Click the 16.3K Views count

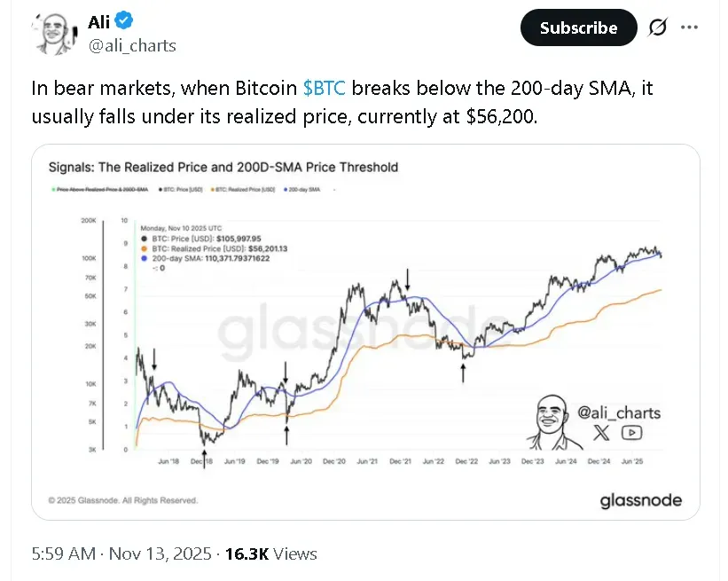pos(270,554)
